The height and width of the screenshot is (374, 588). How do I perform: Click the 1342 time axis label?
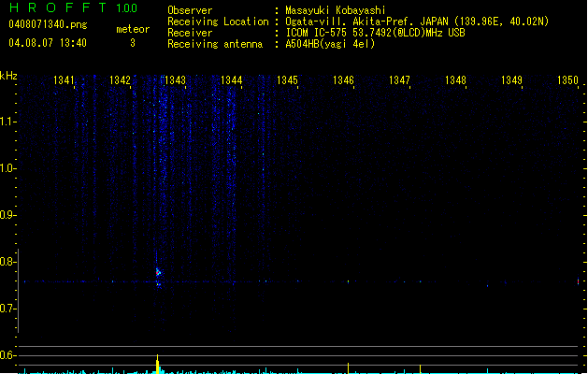click(x=120, y=80)
